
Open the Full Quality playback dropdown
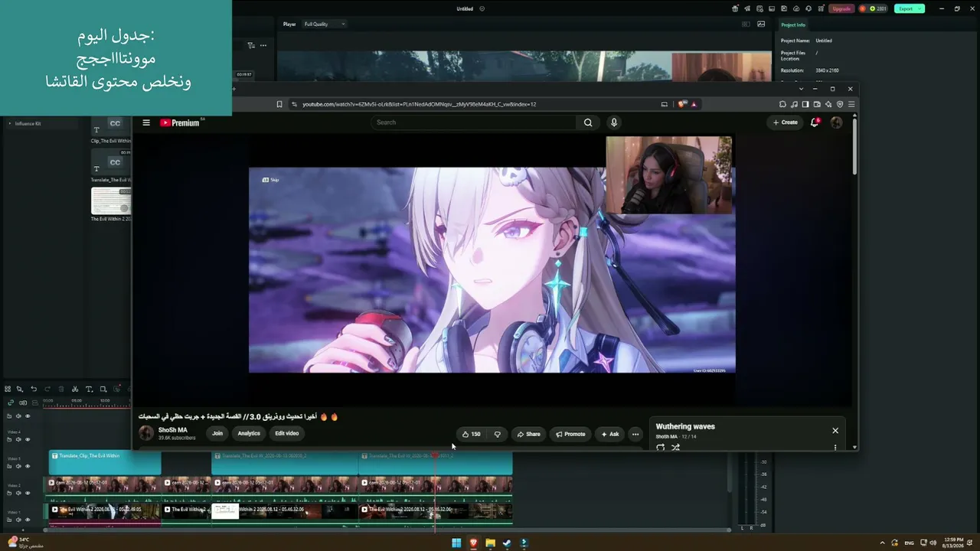324,24
